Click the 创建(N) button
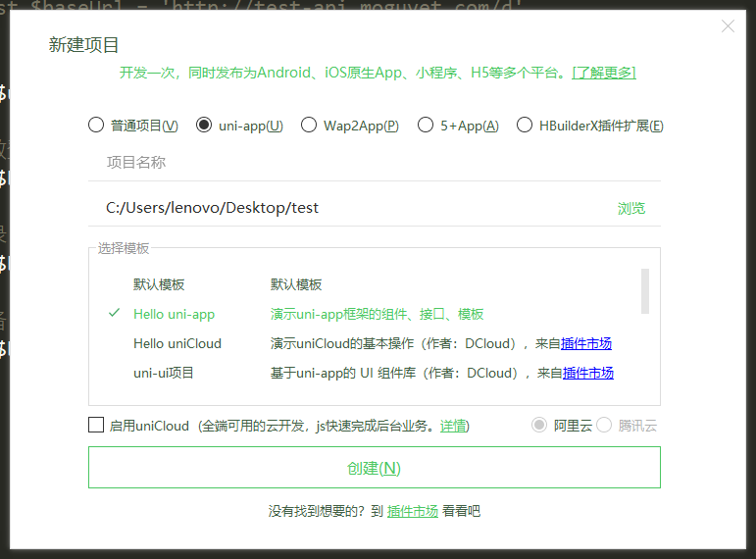The width and height of the screenshot is (756, 559). point(374,468)
